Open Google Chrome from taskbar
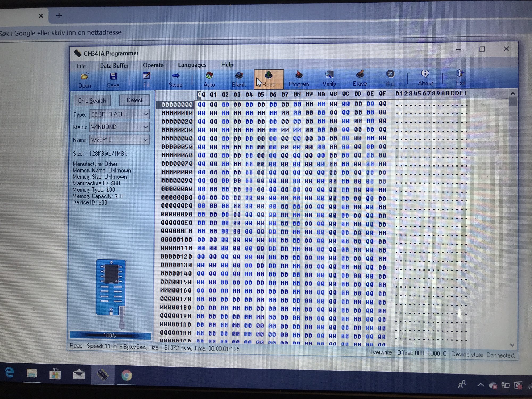Screen dimensions: 532x399 (127, 375)
